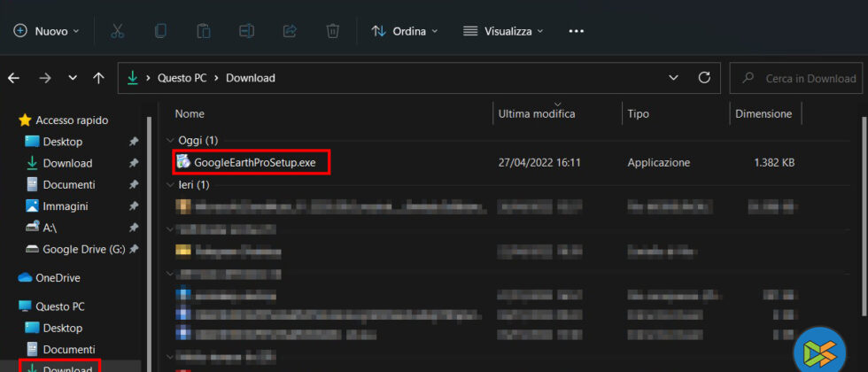Open Google Drive (G:) in sidebar
Viewport: 868px width, 372px height.
pos(76,249)
